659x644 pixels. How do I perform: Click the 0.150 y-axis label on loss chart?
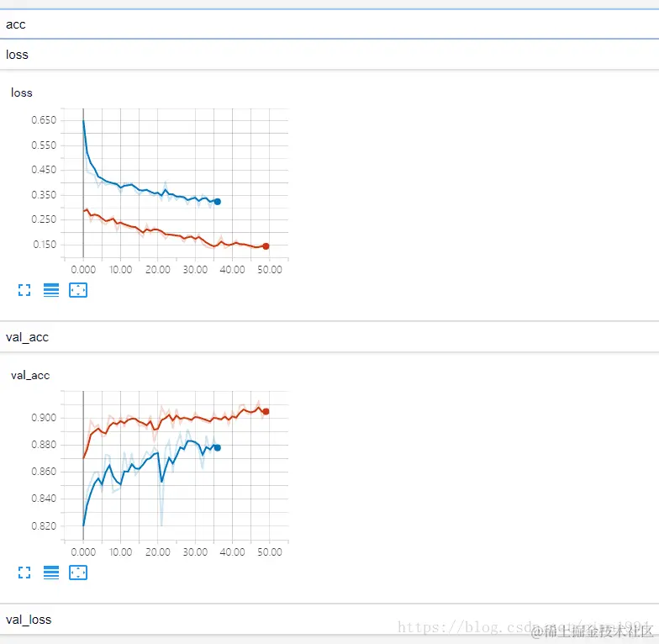click(45, 245)
